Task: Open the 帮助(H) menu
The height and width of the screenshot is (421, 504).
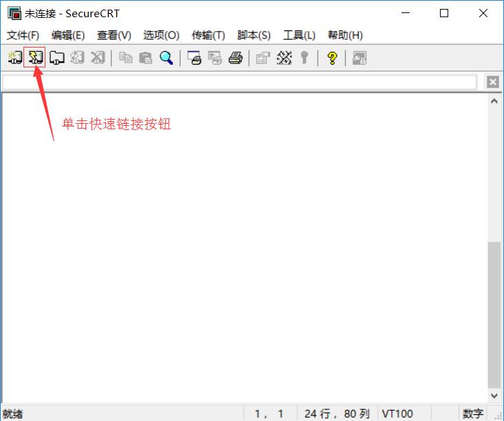Action: [x=345, y=35]
